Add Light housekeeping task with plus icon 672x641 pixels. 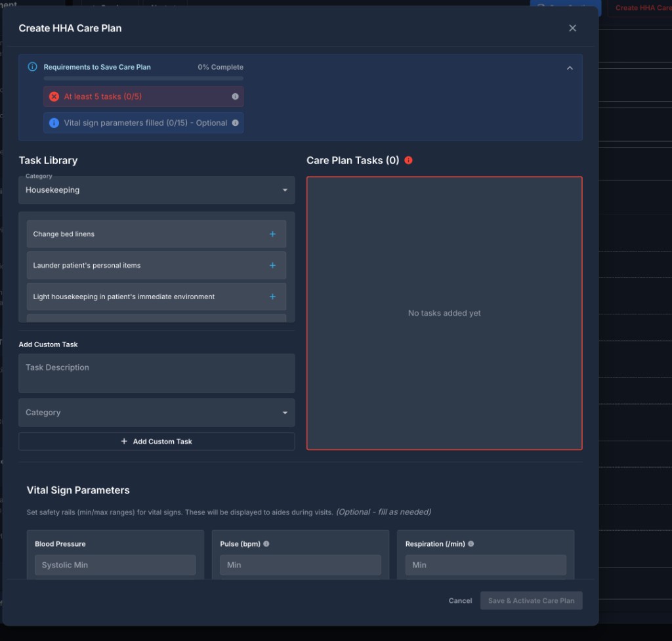pyautogui.click(x=272, y=297)
